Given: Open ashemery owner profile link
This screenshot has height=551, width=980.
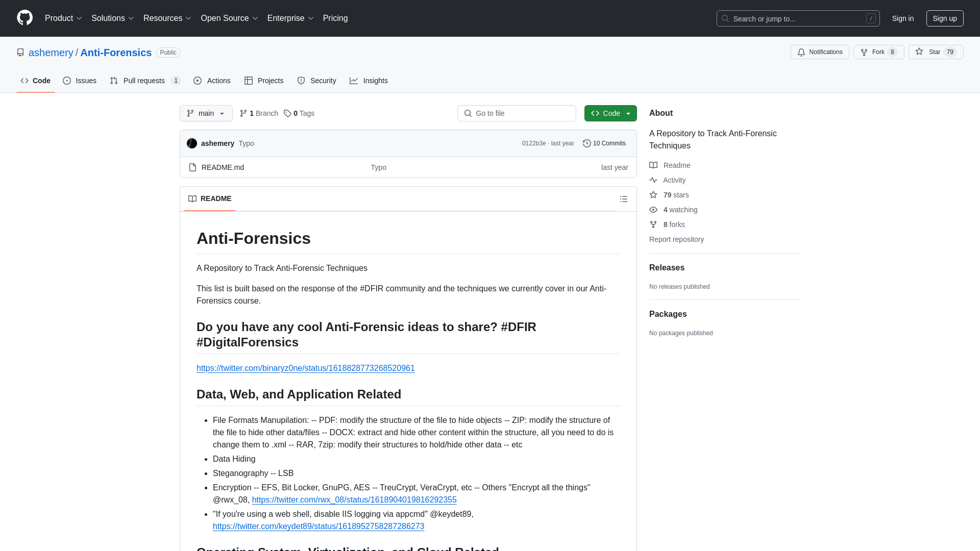Looking at the screenshot, I should (51, 53).
